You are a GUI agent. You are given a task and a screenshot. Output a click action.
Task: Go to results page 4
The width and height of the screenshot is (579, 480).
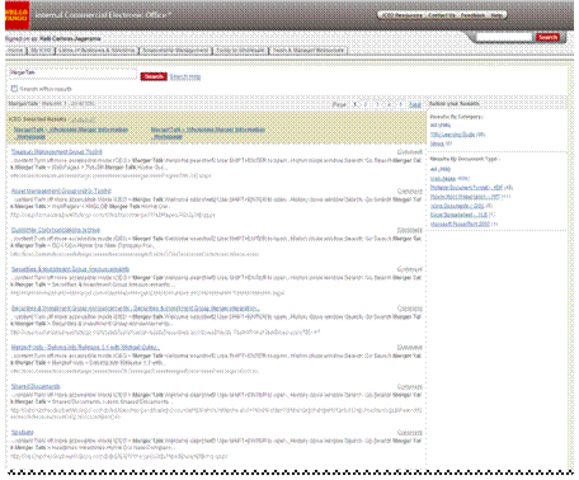[389, 104]
